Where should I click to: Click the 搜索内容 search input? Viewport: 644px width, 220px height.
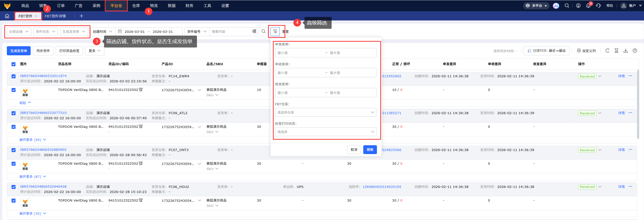pos(231,32)
